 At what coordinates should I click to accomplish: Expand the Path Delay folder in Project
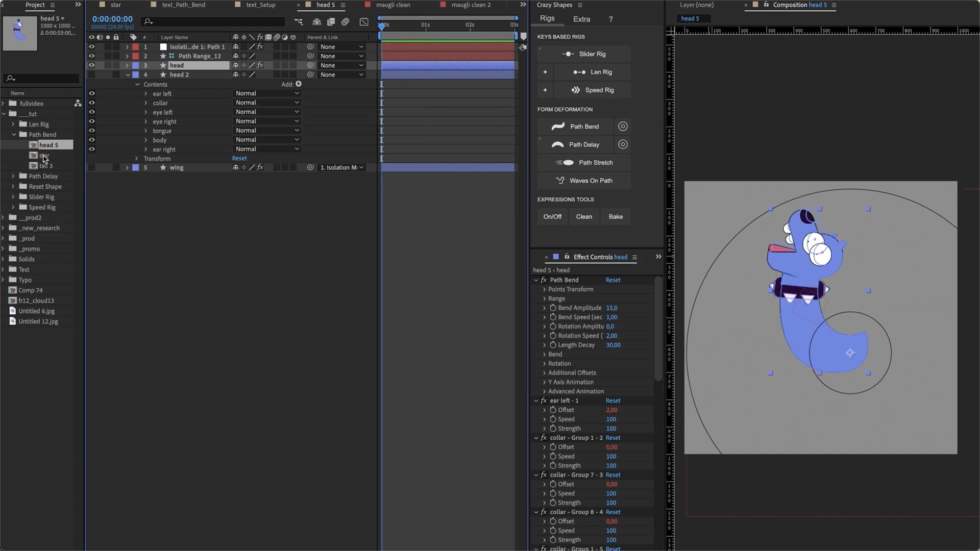coord(13,176)
